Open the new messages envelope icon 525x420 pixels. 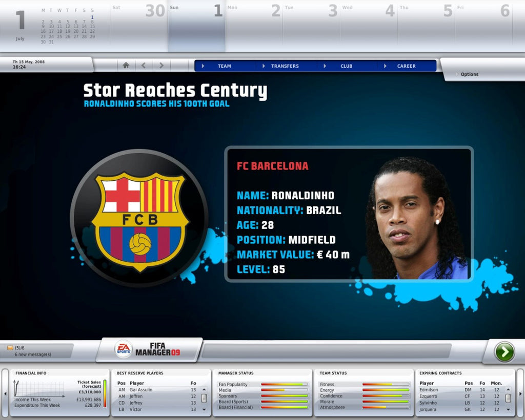click(x=10, y=348)
